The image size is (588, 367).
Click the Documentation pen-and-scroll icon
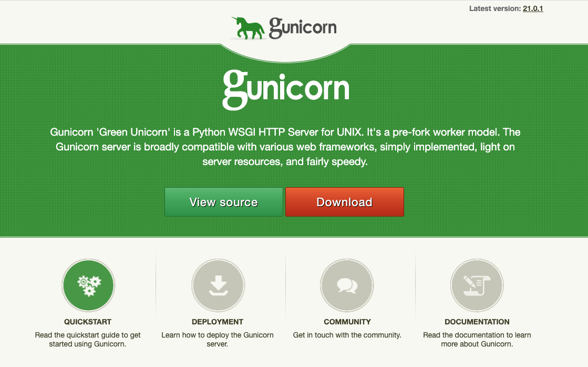click(x=477, y=285)
